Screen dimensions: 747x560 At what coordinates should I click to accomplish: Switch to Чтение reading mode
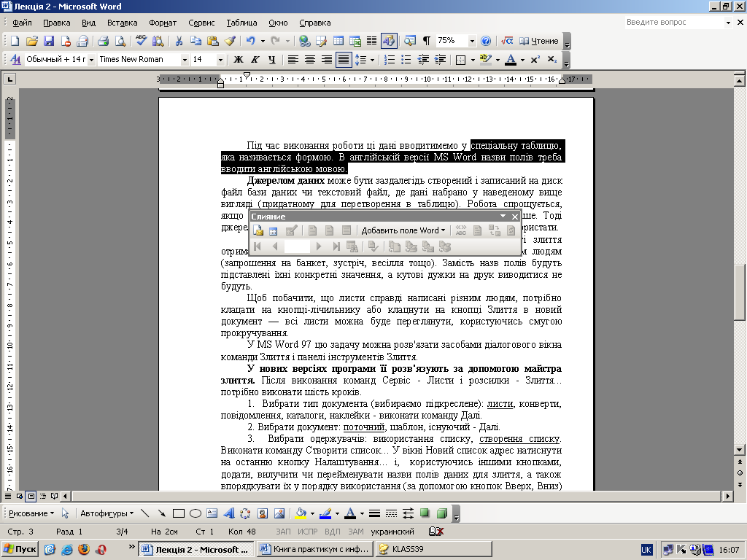click(x=538, y=41)
